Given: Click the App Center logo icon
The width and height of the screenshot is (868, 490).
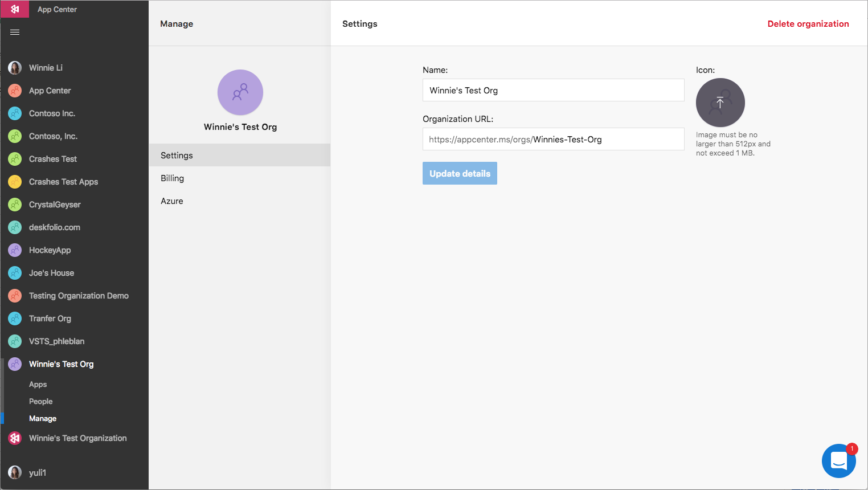Looking at the screenshot, I should [14, 9].
